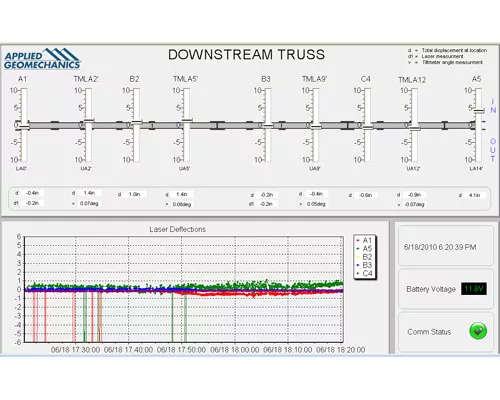Click the C4 displacement -0.6in field
500x400 pixels.
[366, 195]
